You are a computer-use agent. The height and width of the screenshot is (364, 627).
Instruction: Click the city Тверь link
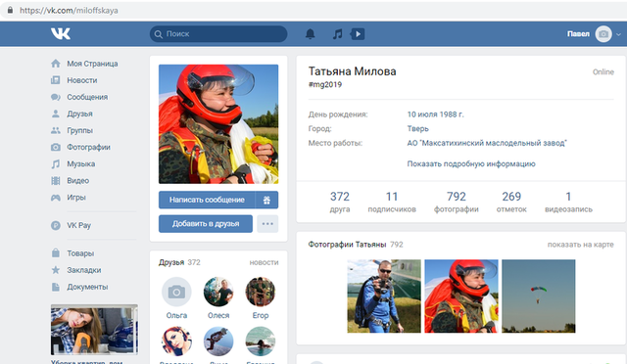(418, 128)
